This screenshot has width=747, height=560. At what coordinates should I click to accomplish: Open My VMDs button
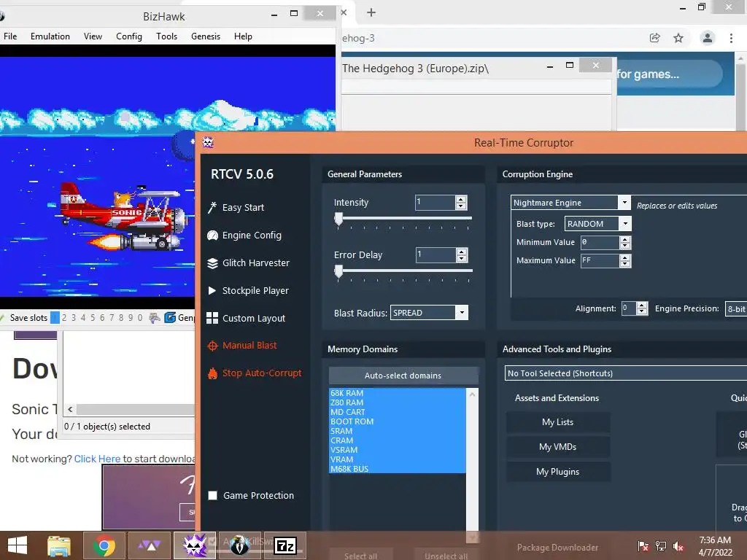tap(558, 447)
